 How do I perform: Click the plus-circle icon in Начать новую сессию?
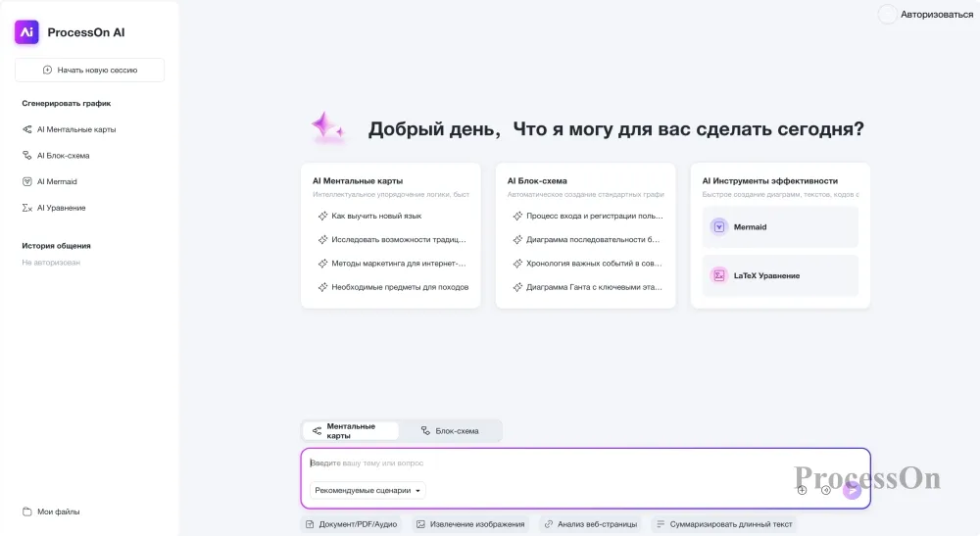pos(47,70)
